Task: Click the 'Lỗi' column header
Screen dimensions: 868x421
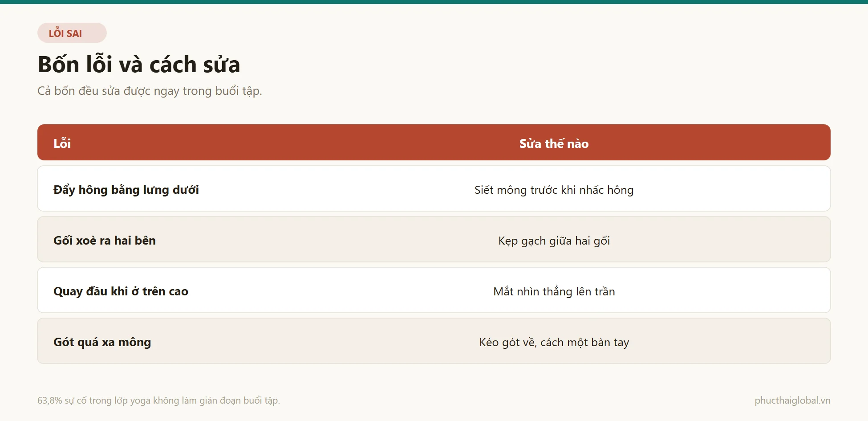Action: (x=62, y=143)
